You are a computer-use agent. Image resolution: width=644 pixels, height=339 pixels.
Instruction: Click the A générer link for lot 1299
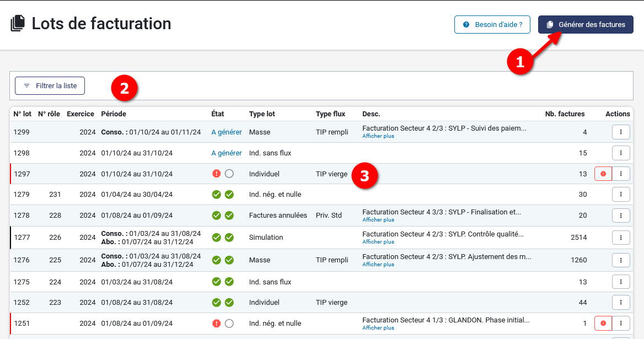tap(227, 132)
